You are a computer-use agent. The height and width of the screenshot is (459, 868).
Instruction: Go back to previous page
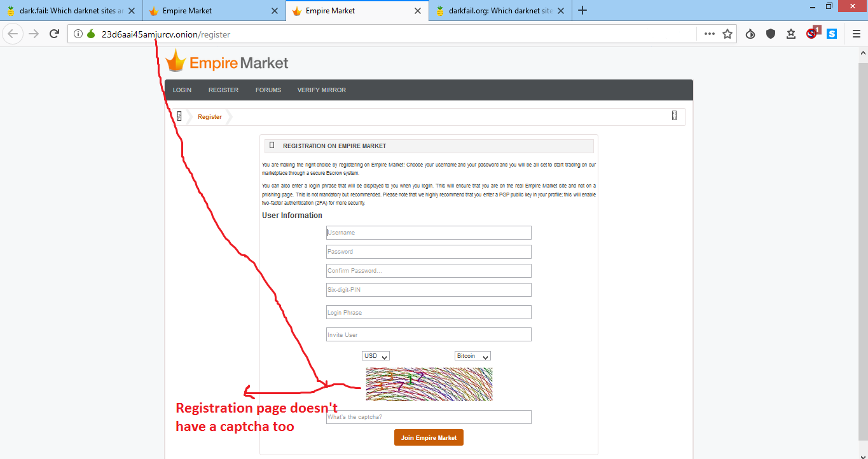(13, 34)
